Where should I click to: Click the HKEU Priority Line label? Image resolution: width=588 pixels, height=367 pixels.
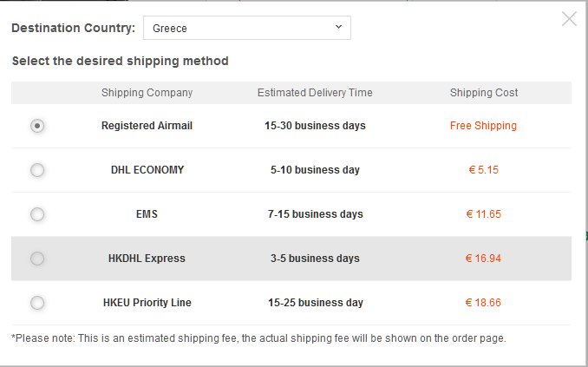tap(147, 303)
